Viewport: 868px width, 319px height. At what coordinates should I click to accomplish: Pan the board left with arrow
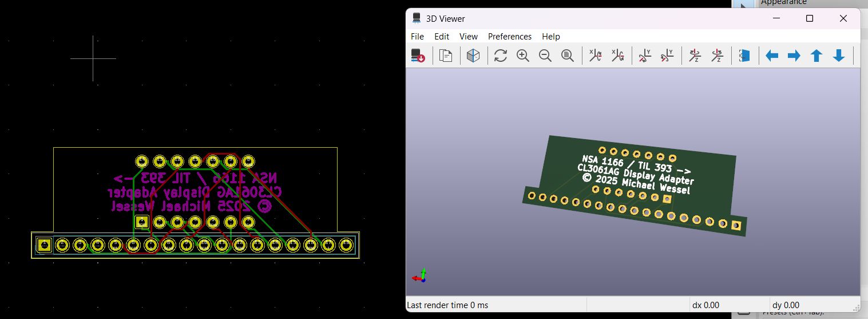pyautogui.click(x=772, y=56)
